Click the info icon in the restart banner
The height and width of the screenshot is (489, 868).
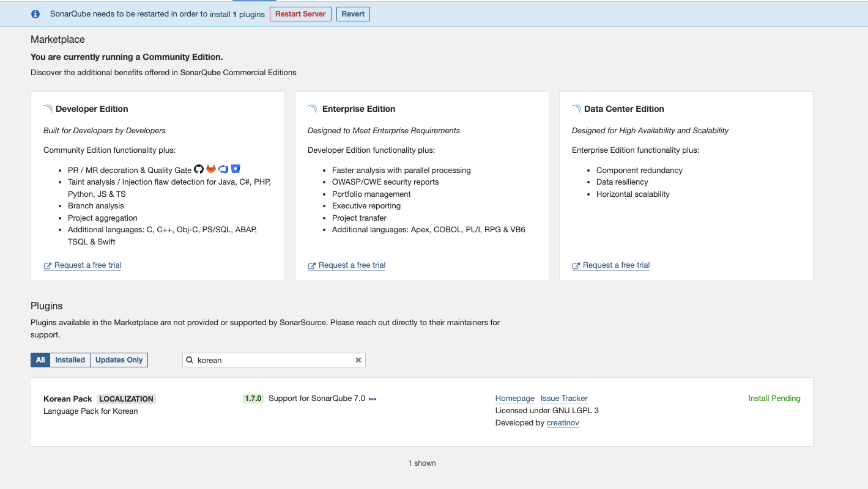pos(35,14)
